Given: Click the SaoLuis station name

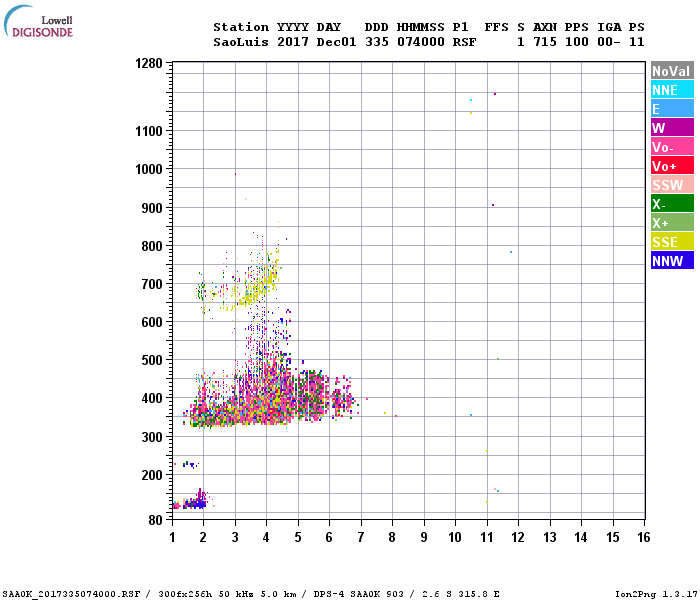Looking at the screenshot, I should pyautogui.click(x=241, y=42).
